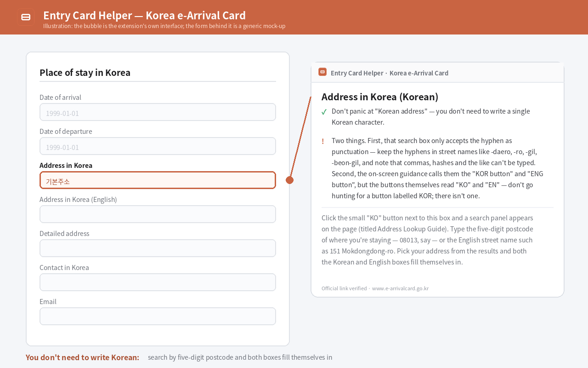Select the highlighted Address in Korea box
Image resolution: width=588 pixels, height=368 pixels.
158,180
